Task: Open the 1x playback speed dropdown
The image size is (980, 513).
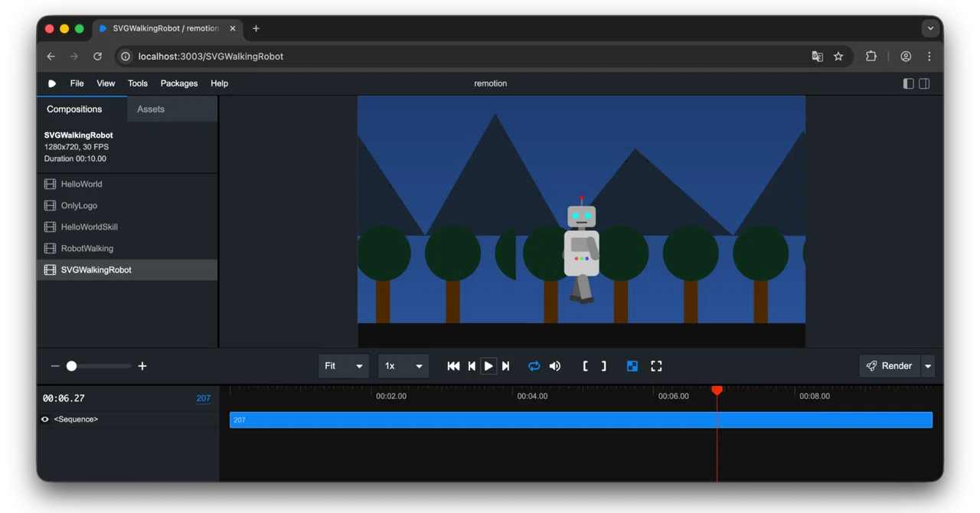Action: 403,366
